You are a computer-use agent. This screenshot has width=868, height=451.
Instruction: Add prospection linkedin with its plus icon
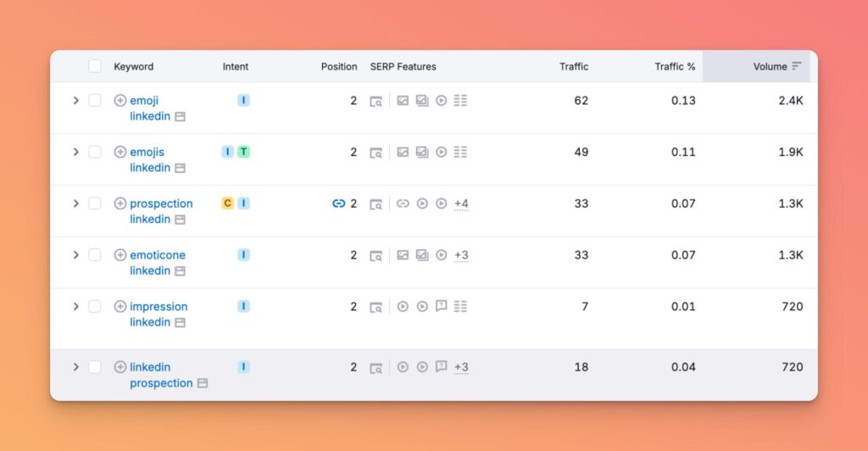coord(120,203)
